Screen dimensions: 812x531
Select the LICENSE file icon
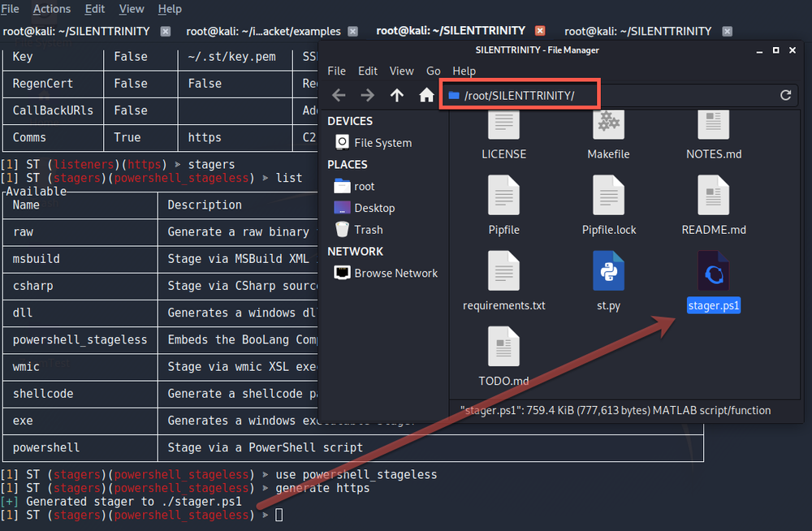(x=504, y=125)
